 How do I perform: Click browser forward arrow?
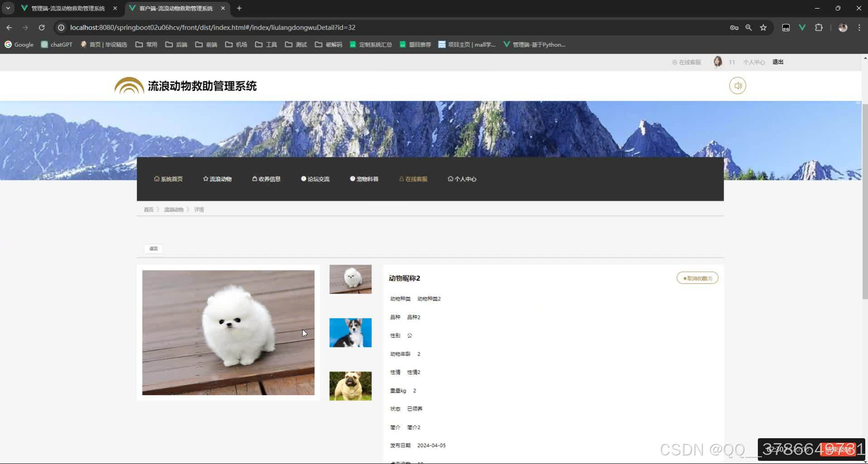25,28
